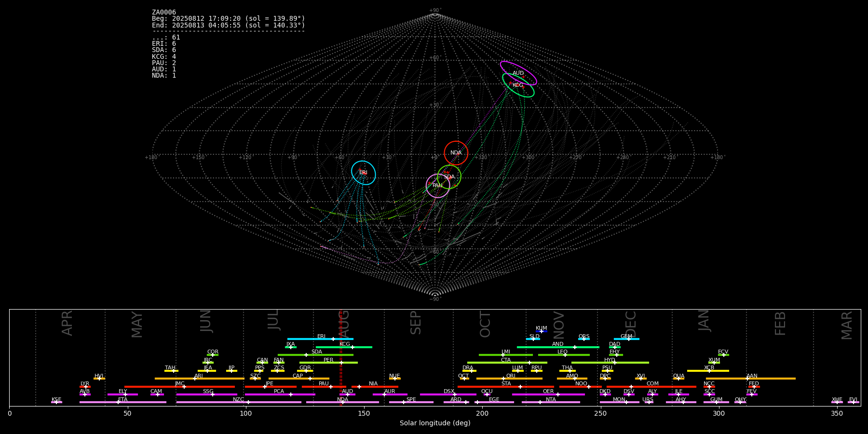Screen dimensions: 868x434
Task: Click the 'AUD: 1' legend count entry
Action: pyautogui.click(x=164, y=69)
